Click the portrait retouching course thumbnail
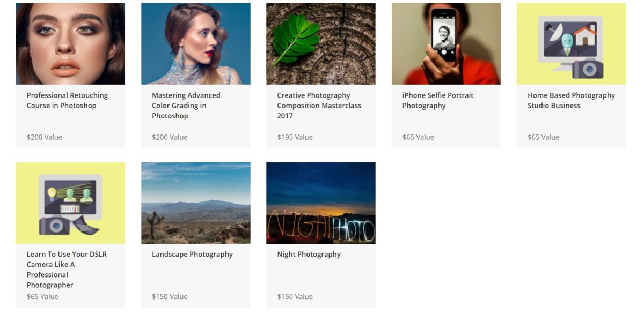Image resolution: width=644 pixels, height=314 pixels. (x=70, y=43)
